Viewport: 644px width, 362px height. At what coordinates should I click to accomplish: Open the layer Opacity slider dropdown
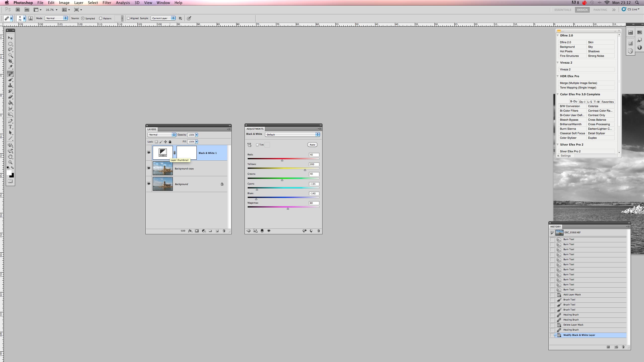pyautogui.click(x=196, y=135)
